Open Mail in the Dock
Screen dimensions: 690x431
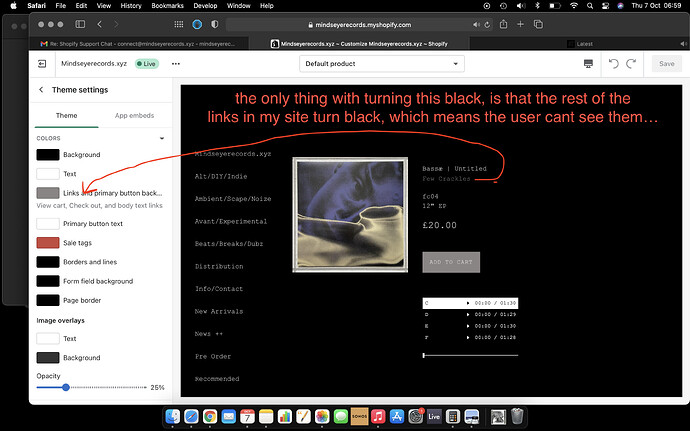tap(228, 416)
